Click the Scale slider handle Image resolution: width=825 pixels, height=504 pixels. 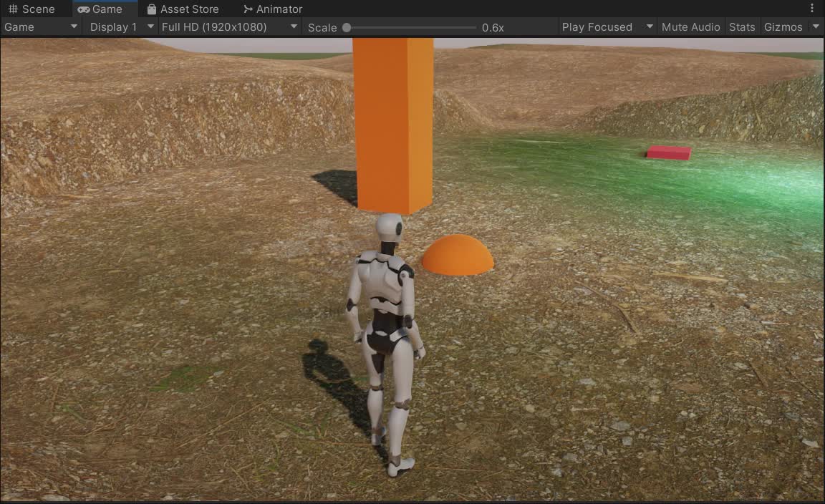click(x=347, y=28)
